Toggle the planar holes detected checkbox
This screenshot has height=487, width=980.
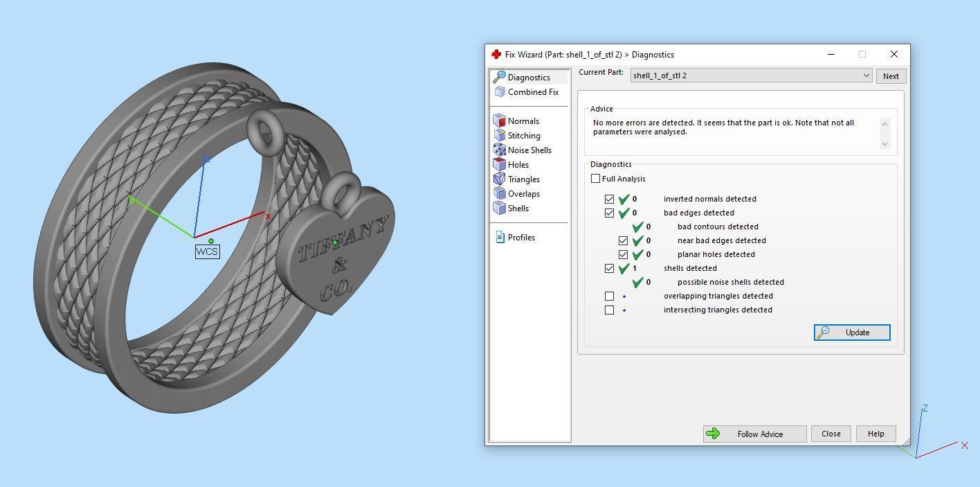click(623, 254)
